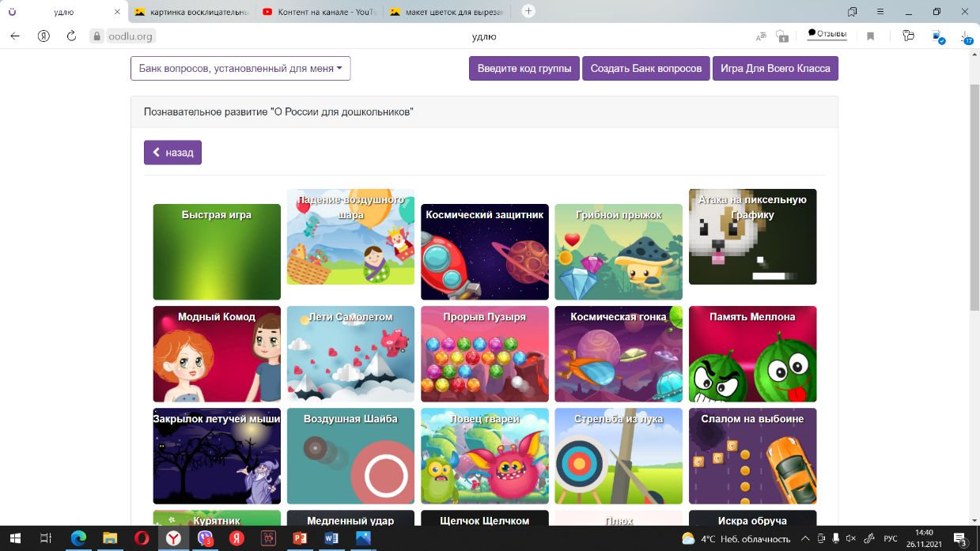Open the downloads icon in browser toolbar
This screenshot has width=980, height=551.
coord(966,36)
